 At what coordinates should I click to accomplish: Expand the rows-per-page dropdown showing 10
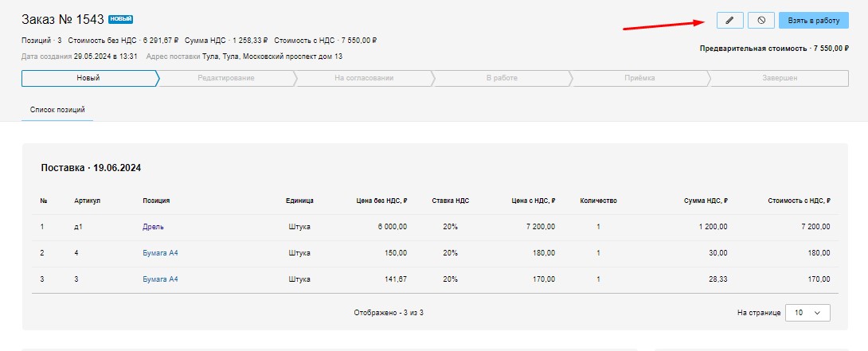[807, 313]
